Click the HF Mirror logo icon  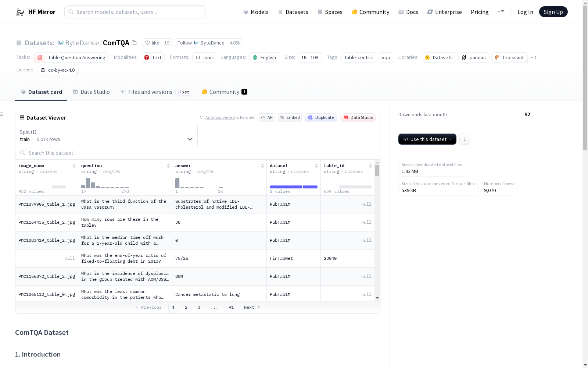[20, 12]
